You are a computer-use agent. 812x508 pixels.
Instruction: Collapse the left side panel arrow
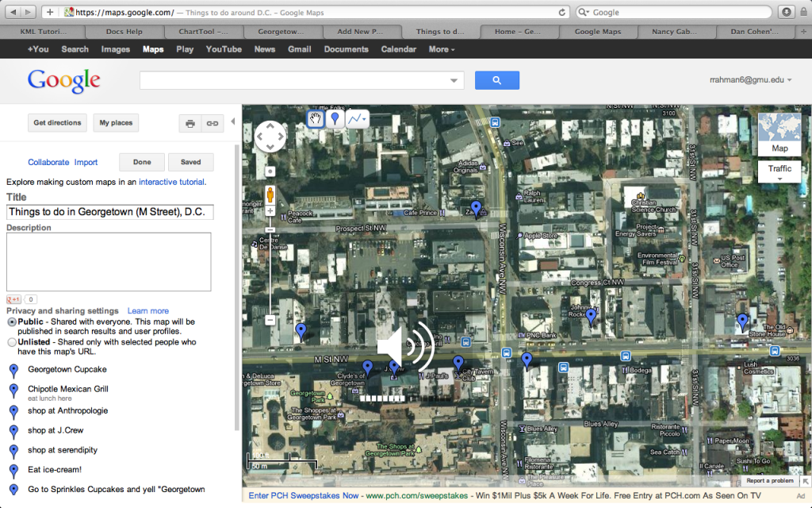click(x=233, y=121)
